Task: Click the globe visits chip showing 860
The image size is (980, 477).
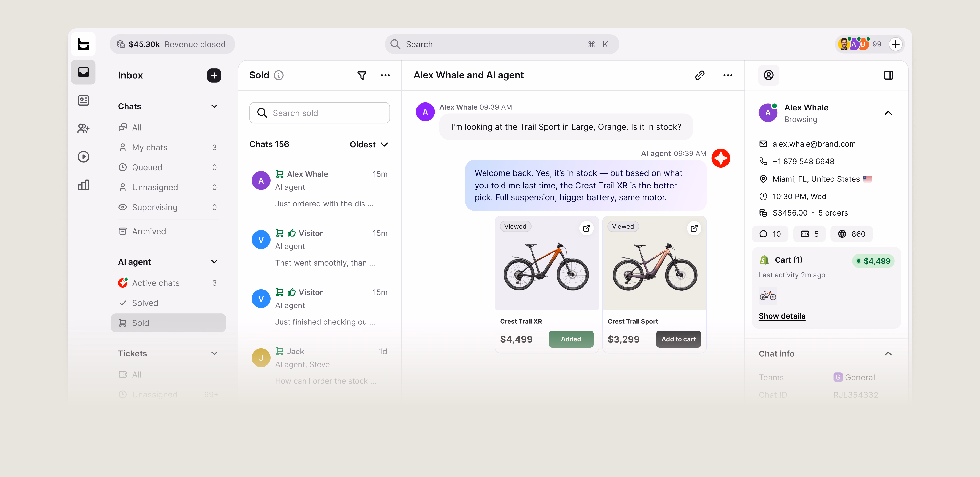Action: click(x=851, y=234)
